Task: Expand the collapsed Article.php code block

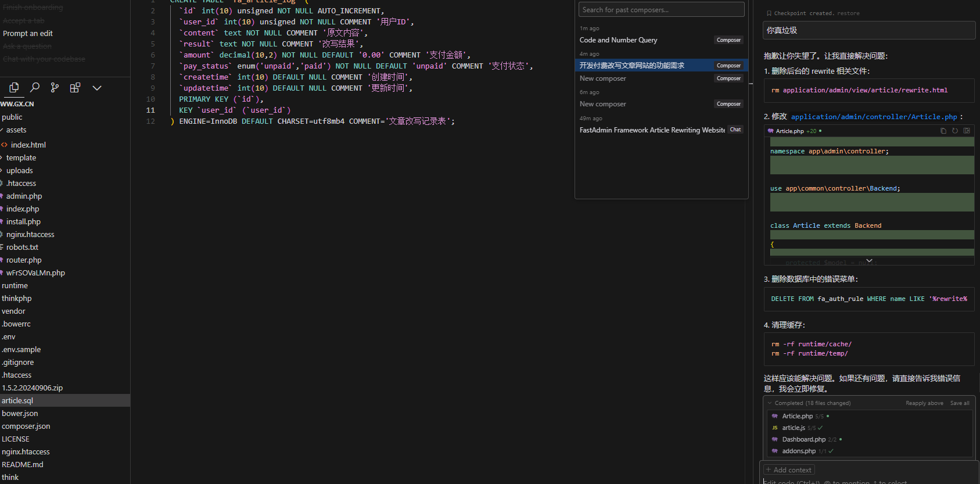Action: [x=869, y=260]
